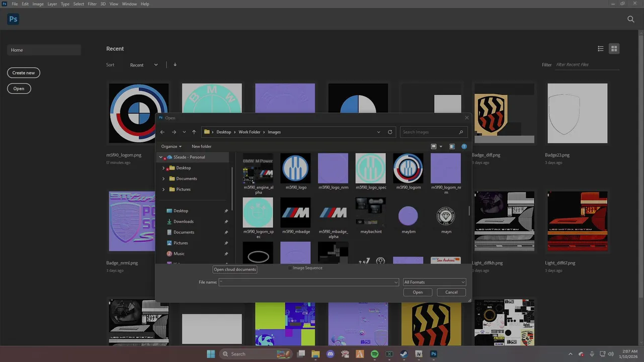Expand the address bar previous locations dropdown
Image resolution: width=644 pixels, height=362 pixels.
(x=378, y=132)
